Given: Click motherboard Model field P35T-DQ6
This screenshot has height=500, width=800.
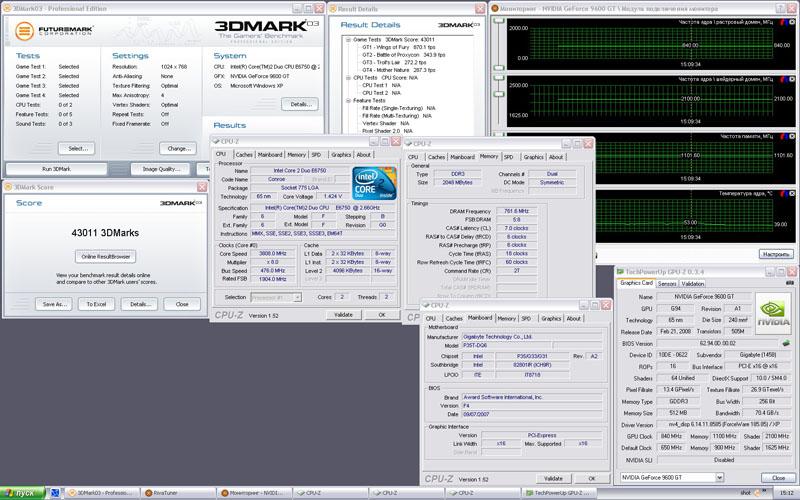Looking at the screenshot, I should click(507, 345).
